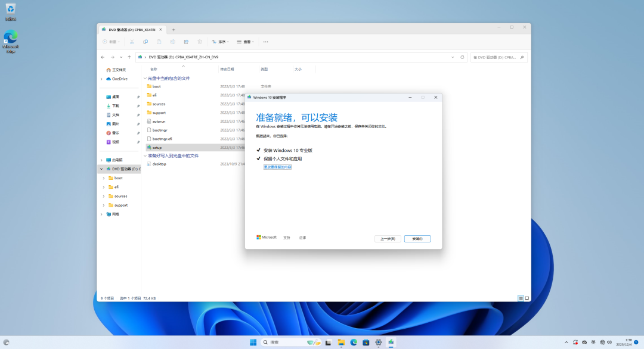The height and width of the screenshot is (349, 644).
Task: Unpin 桌面 from quick access
Action: click(138, 97)
